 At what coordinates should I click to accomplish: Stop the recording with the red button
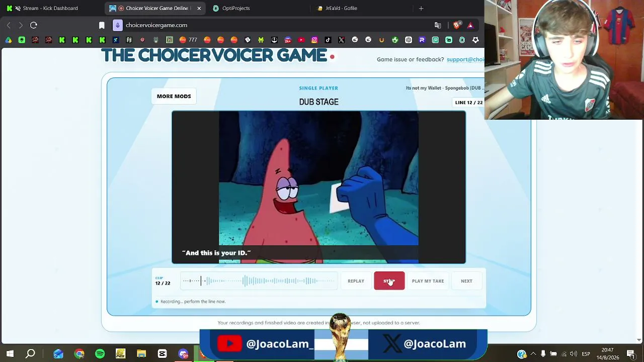(389, 281)
